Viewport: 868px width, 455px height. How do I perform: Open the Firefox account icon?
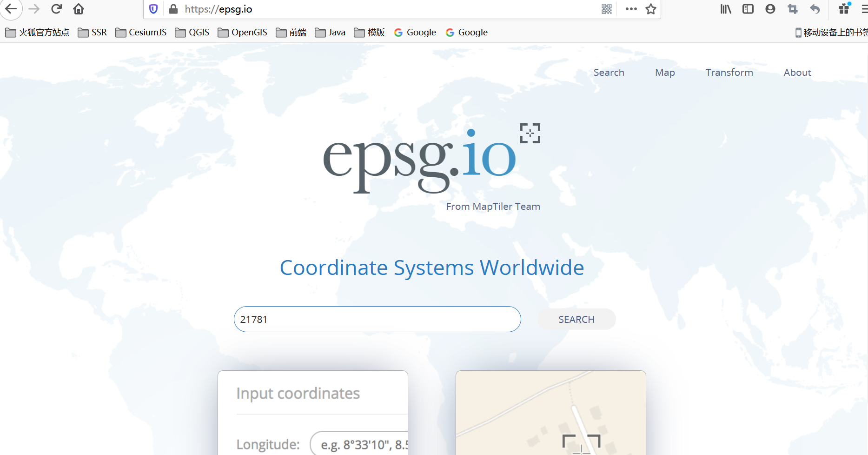click(770, 9)
